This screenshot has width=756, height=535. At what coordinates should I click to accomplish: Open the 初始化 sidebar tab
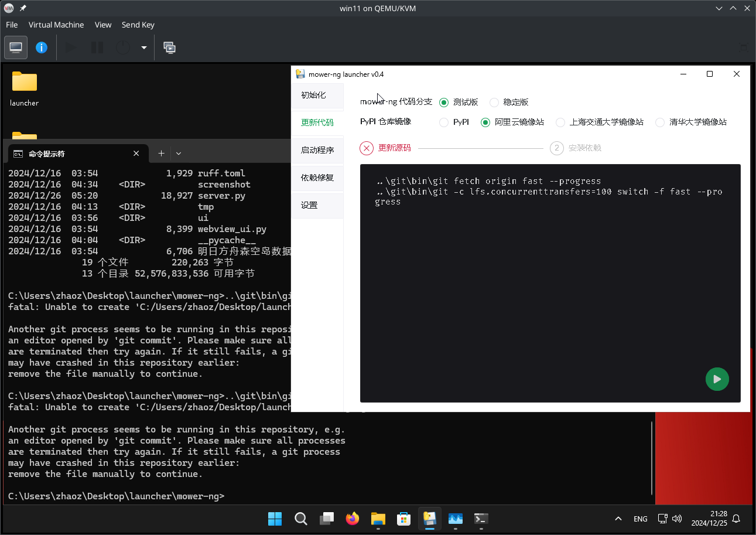click(x=317, y=95)
